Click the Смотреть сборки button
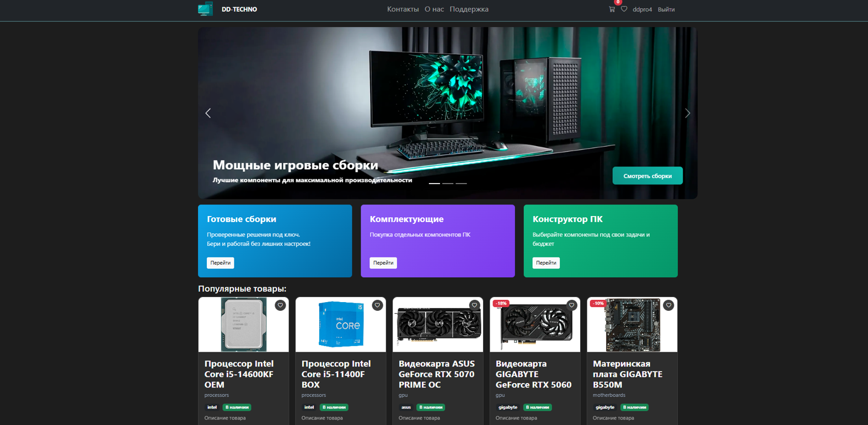 click(x=647, y=176)
